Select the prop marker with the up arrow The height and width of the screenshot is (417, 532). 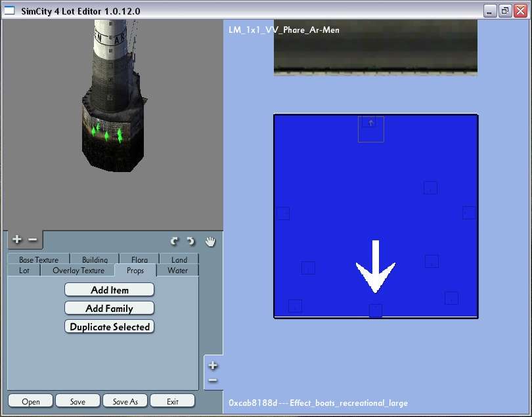pyautogui.click(x=371, y=129)
